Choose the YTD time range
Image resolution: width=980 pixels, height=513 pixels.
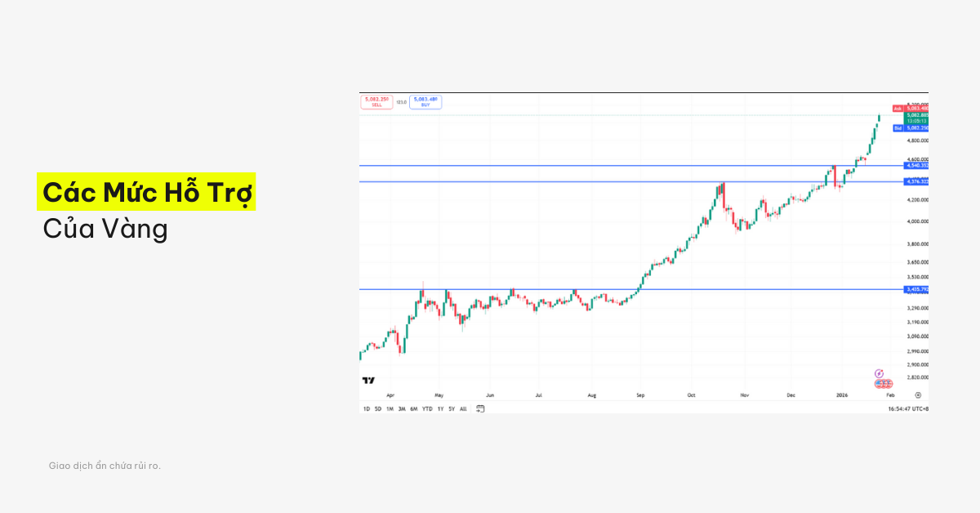[427, 408]
